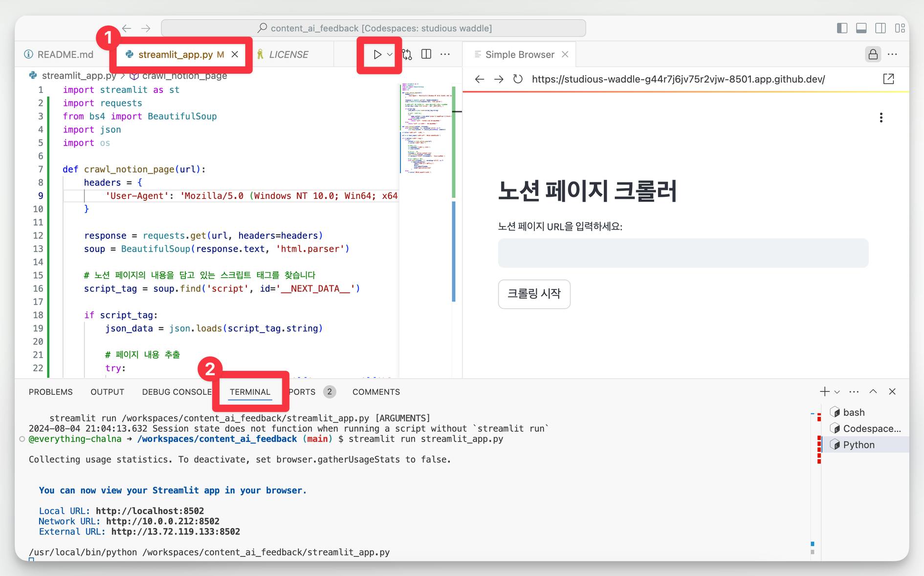The height and width of the screenshot is (576, 924).
Task: Toggle the primary side bar
Action: click(x=842, y=28)
